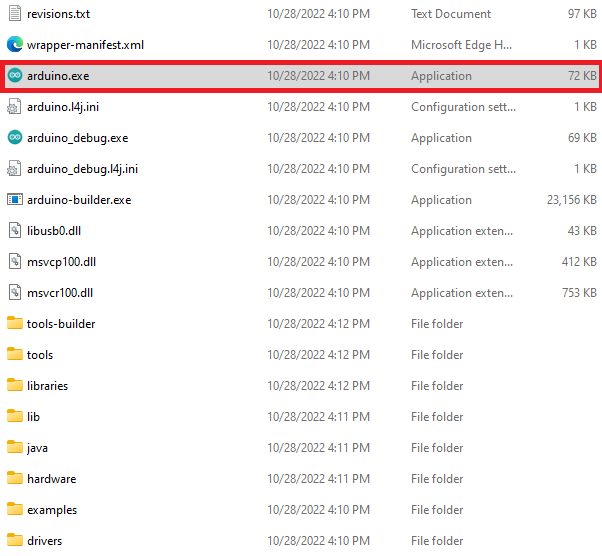Click the arduino.exe application icon

[15, 76]
